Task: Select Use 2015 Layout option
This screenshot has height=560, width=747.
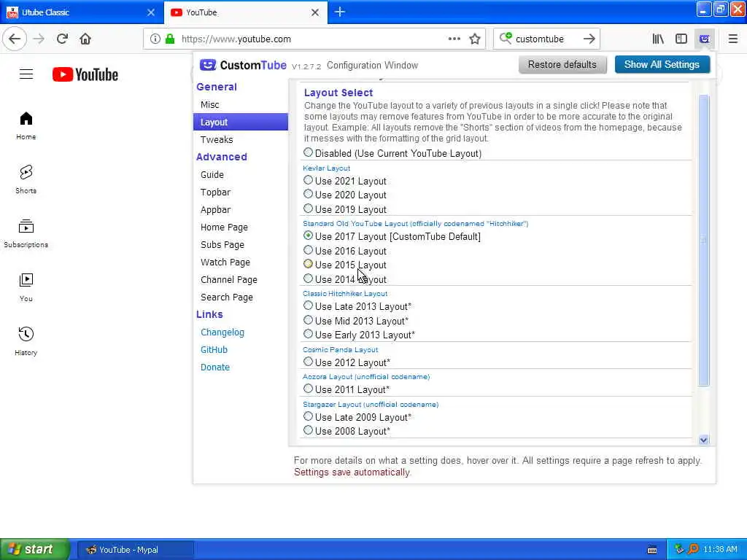Action: pos(309,264)
